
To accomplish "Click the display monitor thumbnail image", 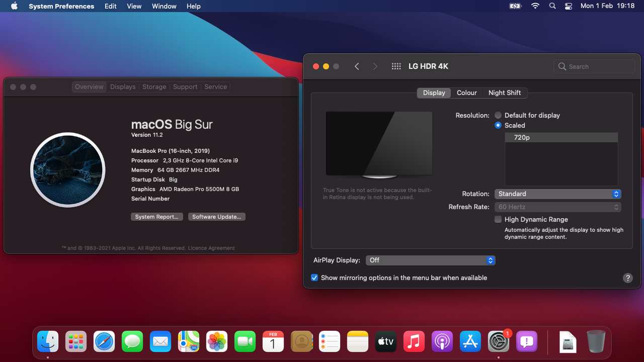I will [379, 145].
